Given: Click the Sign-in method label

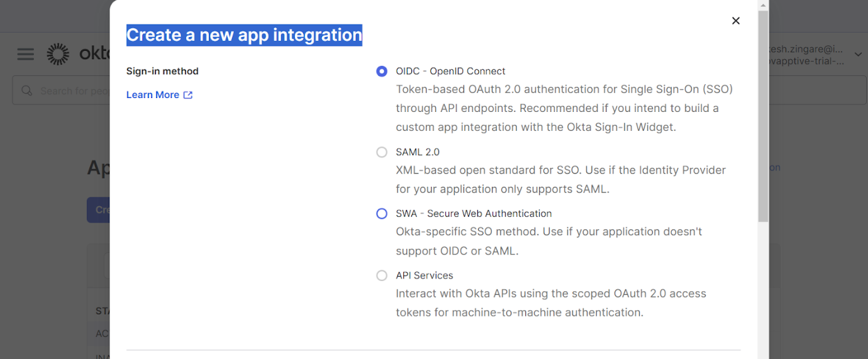Looking at the screenshot, I should pyautogui.click(x=162, y=72).
